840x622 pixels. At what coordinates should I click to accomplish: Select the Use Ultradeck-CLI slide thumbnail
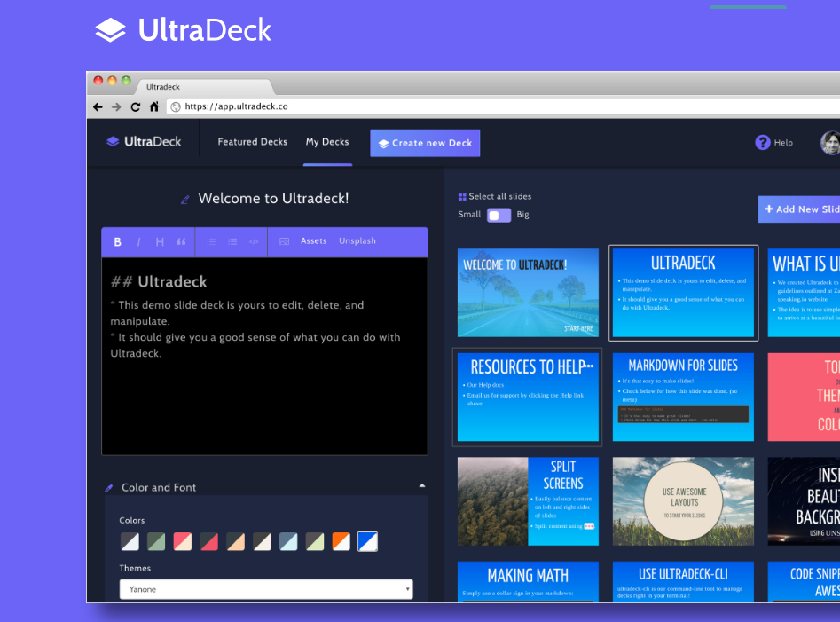click(x=683, y=582)
